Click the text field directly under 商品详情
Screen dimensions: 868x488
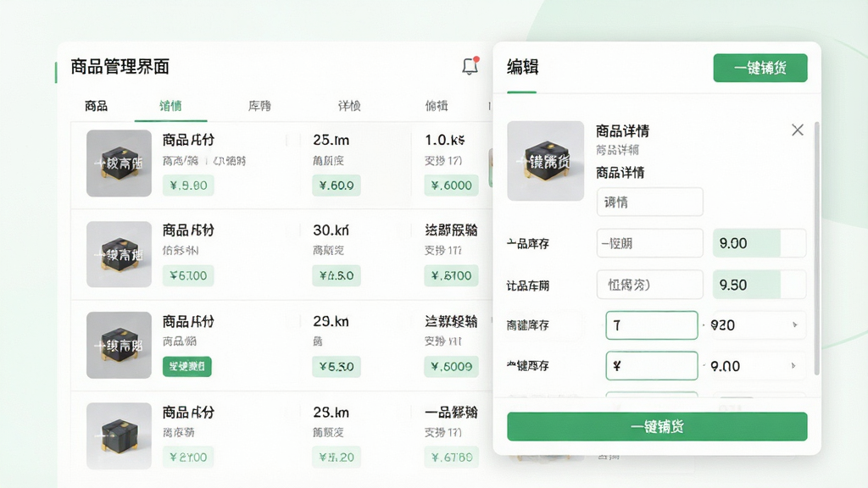coord(650,202)
